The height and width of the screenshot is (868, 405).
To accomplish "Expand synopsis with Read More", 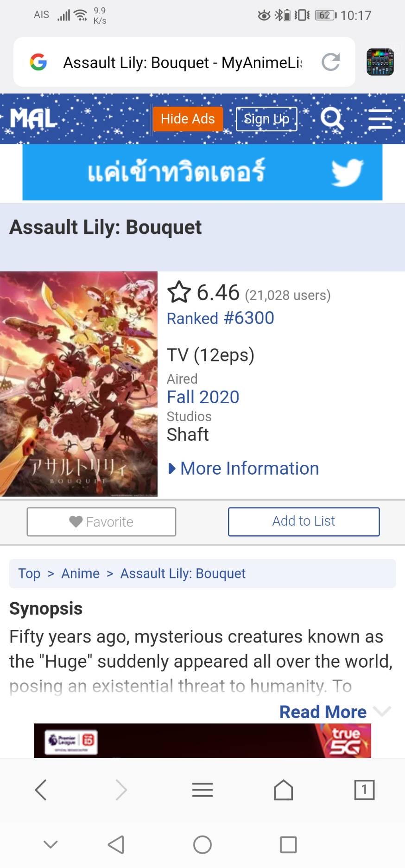I will coord(323,712).
